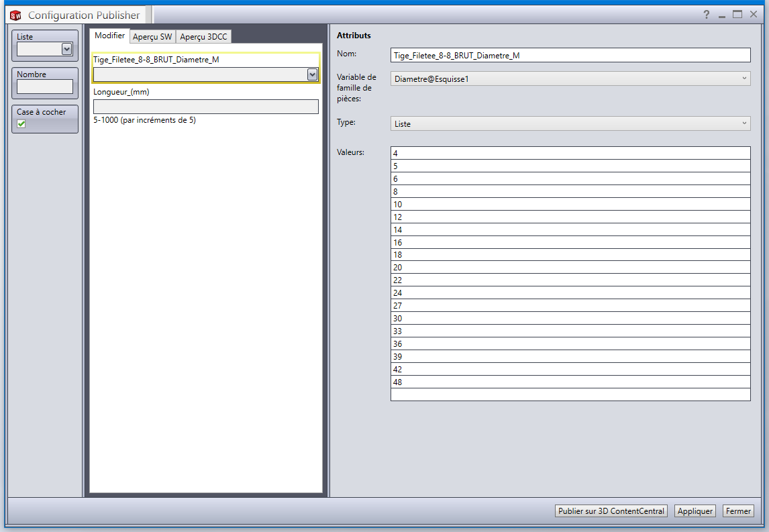Click the Nom text field
Image resolution: width=769 pixels, height=532 pixels.
(x=570, y=56)
